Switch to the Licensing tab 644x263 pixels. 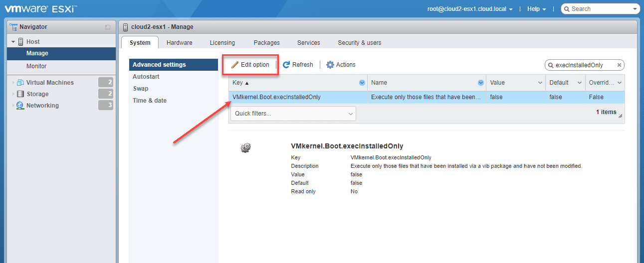(x=222, y=43)
